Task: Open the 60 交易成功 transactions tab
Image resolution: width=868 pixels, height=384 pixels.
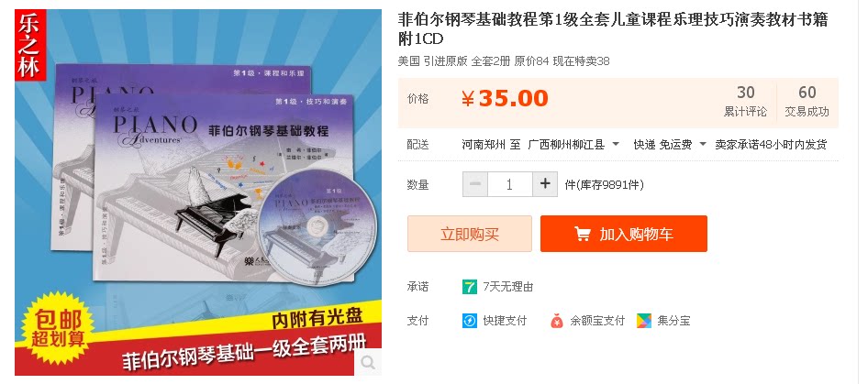Action: (807, 101)
